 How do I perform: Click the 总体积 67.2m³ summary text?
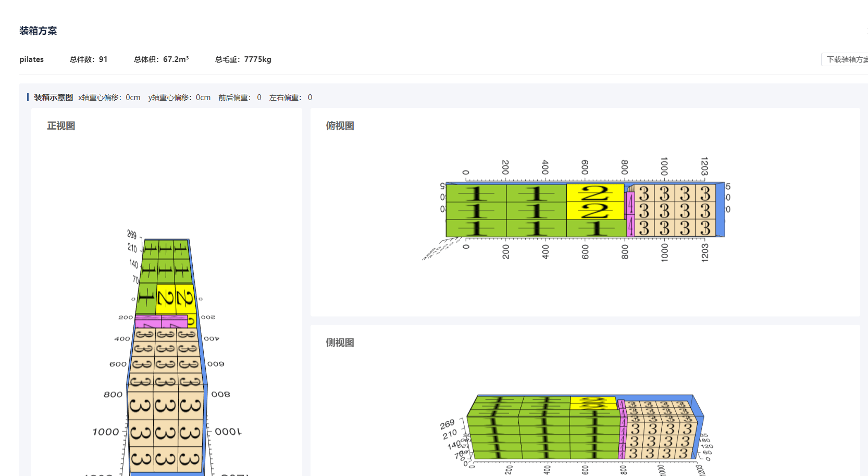161,59
